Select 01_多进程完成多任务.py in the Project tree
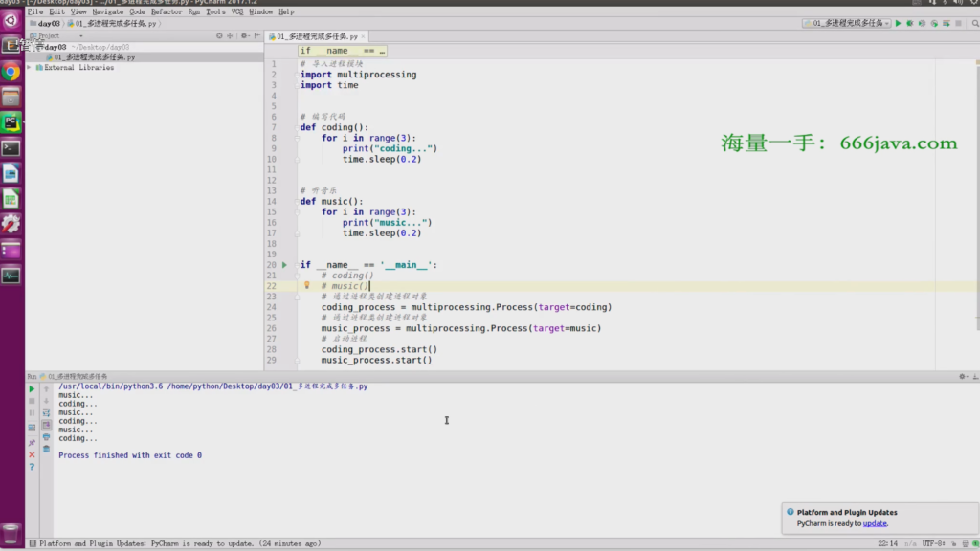Image resolution: width=980 pixels, height=551 pixels. [94, 57]
